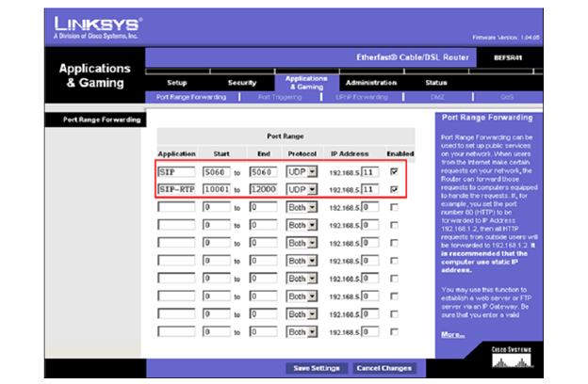Click the Port Range Forwarding sidebar label
588x384 pixels.
(102, 120)
